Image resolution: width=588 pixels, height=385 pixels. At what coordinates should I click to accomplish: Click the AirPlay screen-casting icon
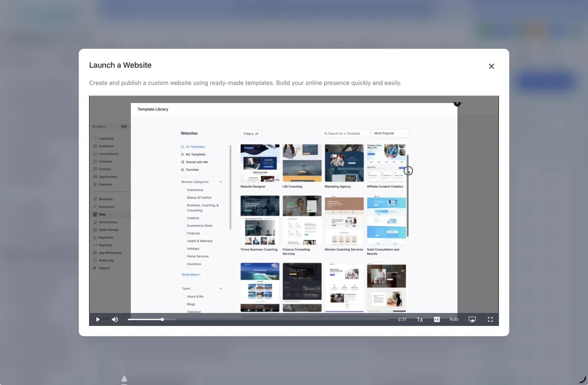[x=472, y=319]
